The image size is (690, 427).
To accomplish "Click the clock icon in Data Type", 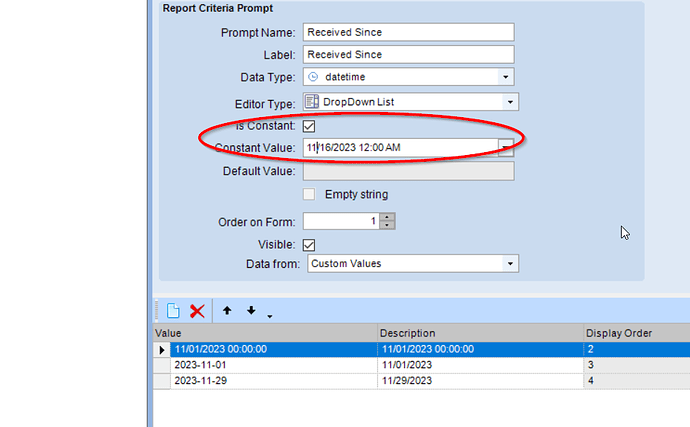I will (x=313, y=77).
